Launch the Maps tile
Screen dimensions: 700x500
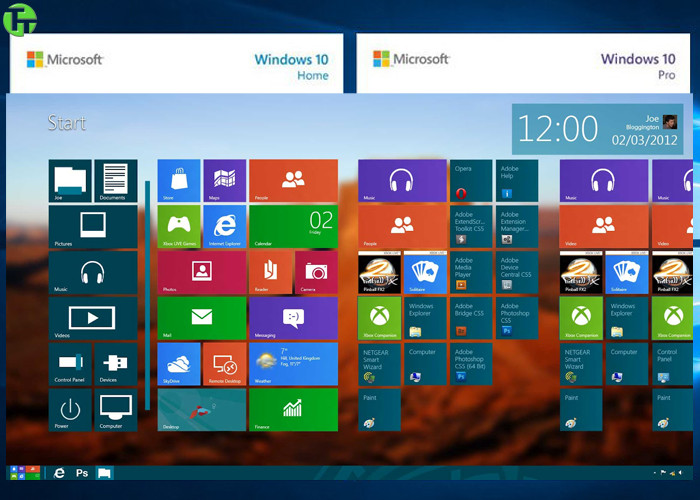point(225,181)
